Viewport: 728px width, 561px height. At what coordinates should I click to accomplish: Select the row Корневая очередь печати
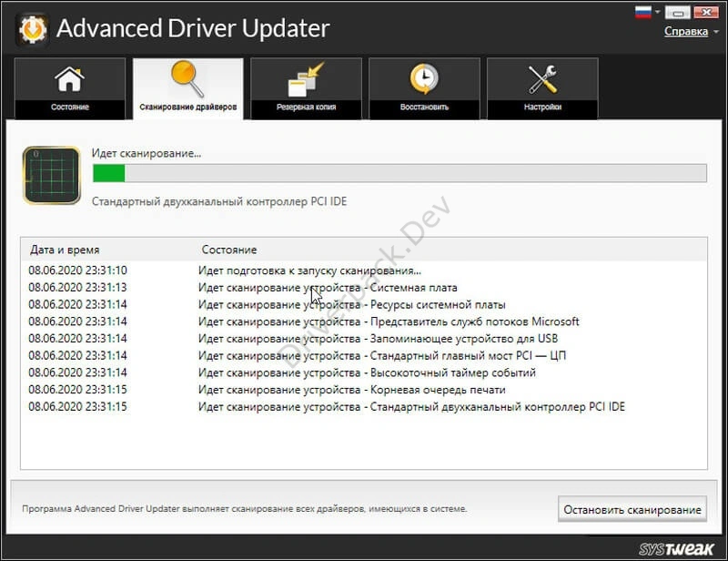pyautogui.click(x=363, y=390)
